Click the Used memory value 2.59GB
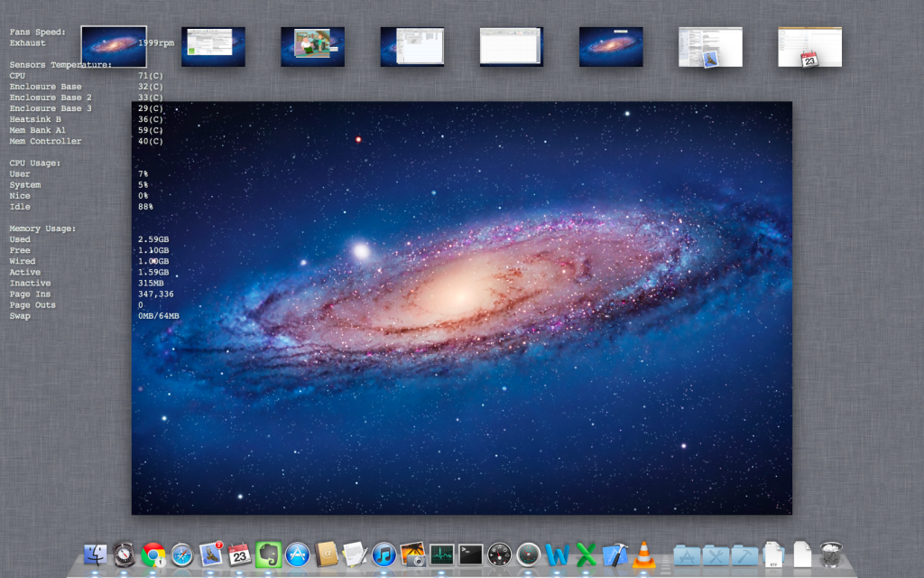This screenshot has width=924, height=578. pos(153,239)
